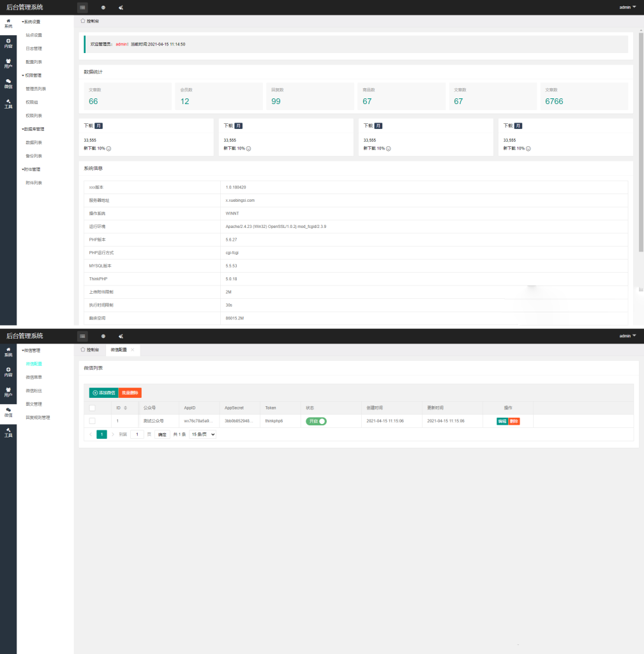Open 日志管理 under 系统设置
This screenshot has height=654, width=644.
(x=34, y=49)
